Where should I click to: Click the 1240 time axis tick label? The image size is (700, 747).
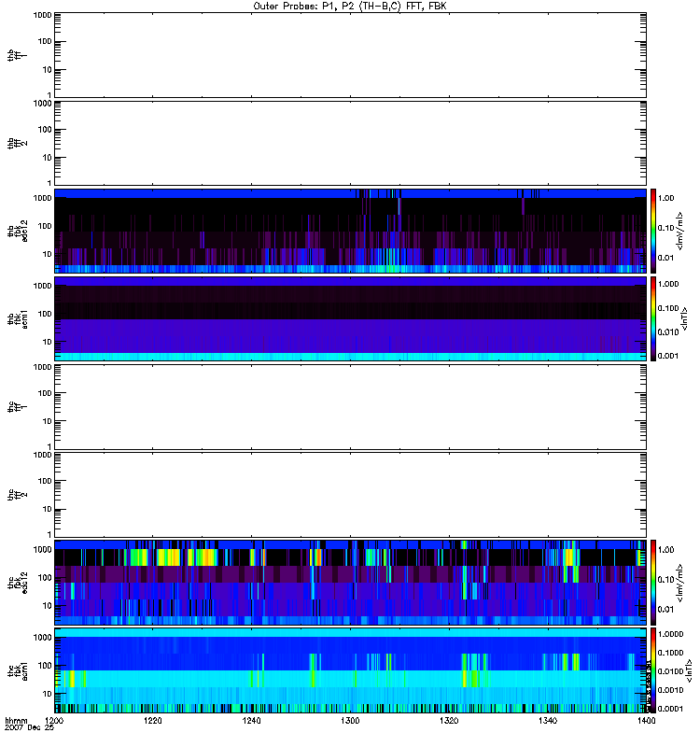251,720
